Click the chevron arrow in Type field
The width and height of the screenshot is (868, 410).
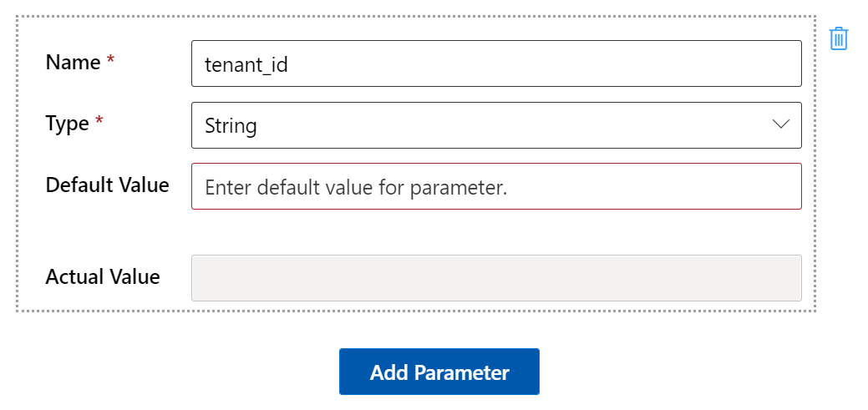[781, 124]
